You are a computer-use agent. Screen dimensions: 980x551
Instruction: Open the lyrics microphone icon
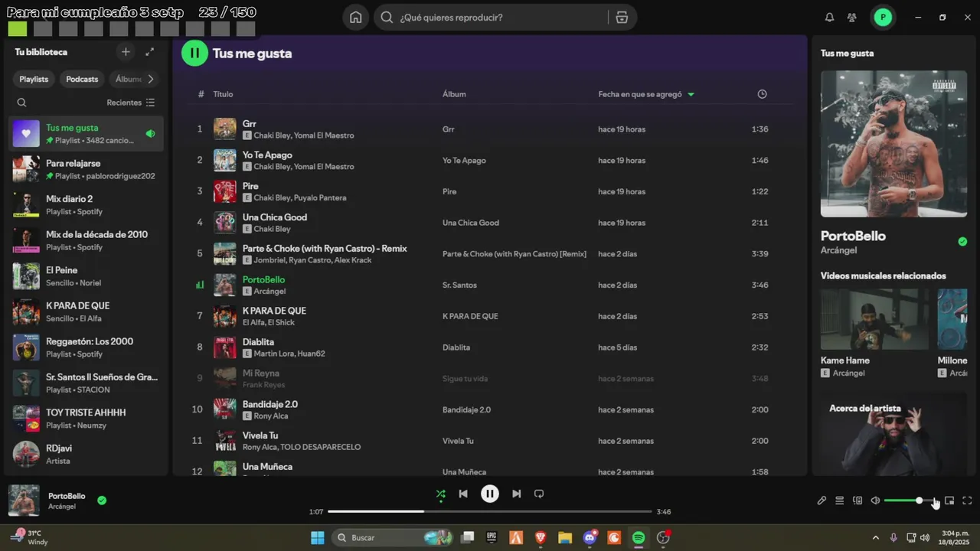point(822,500)
